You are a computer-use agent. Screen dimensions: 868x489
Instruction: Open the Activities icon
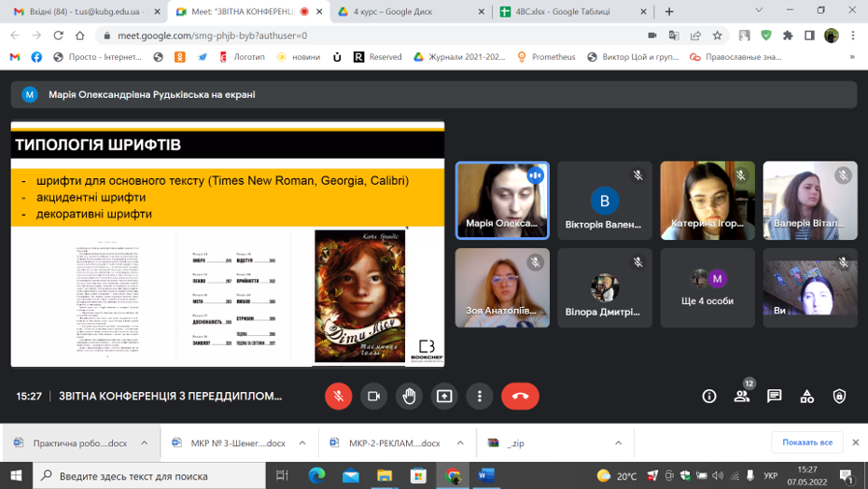[x=806, y=396]
